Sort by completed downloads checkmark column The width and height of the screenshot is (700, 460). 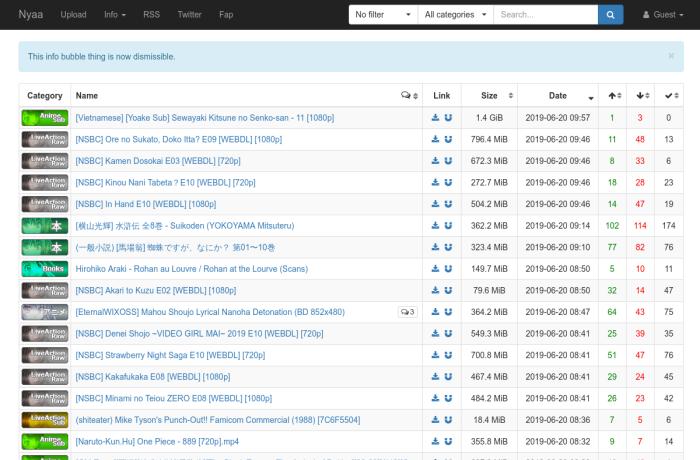click(x=669, y=96)
